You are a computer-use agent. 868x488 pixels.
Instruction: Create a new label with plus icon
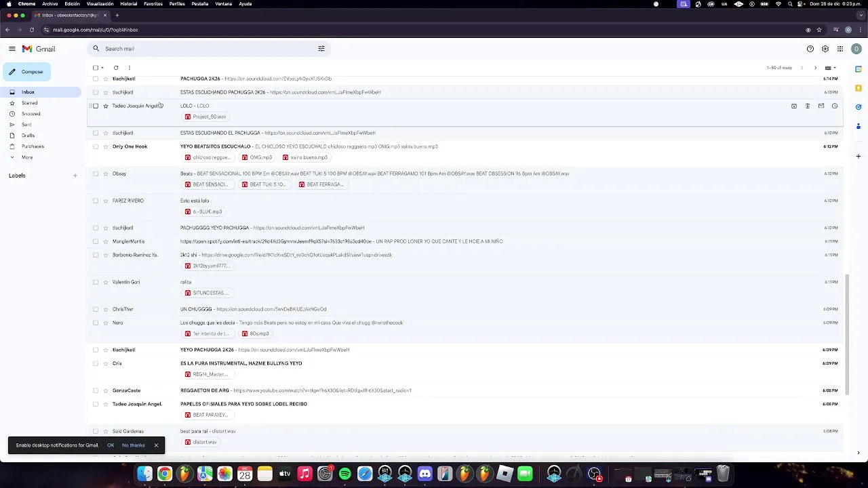[75, 176]
